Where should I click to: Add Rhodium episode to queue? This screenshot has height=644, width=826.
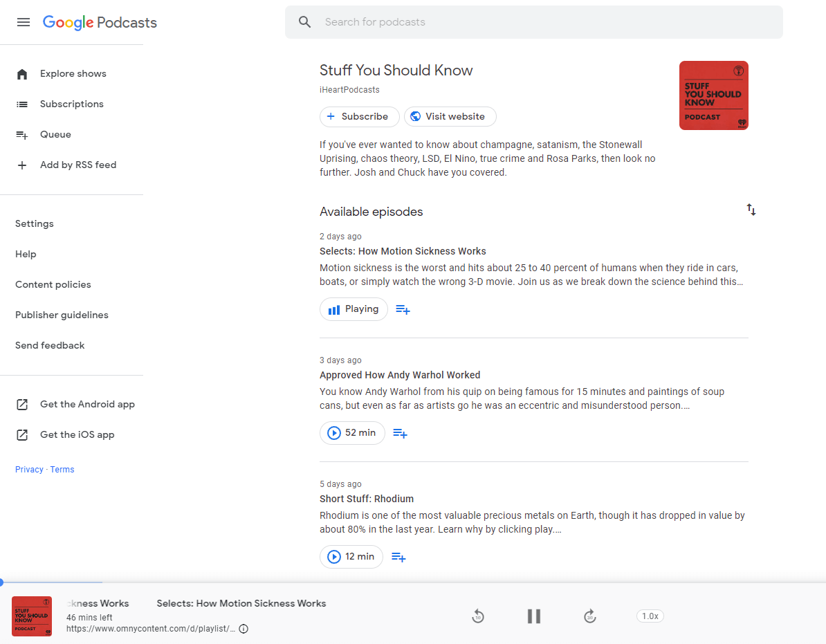point(398,557)
